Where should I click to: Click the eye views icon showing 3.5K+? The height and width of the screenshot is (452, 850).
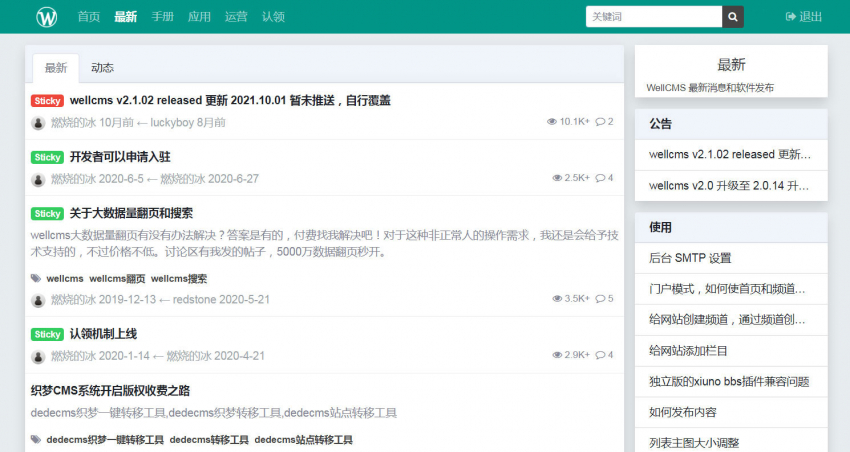click(557, 299)
